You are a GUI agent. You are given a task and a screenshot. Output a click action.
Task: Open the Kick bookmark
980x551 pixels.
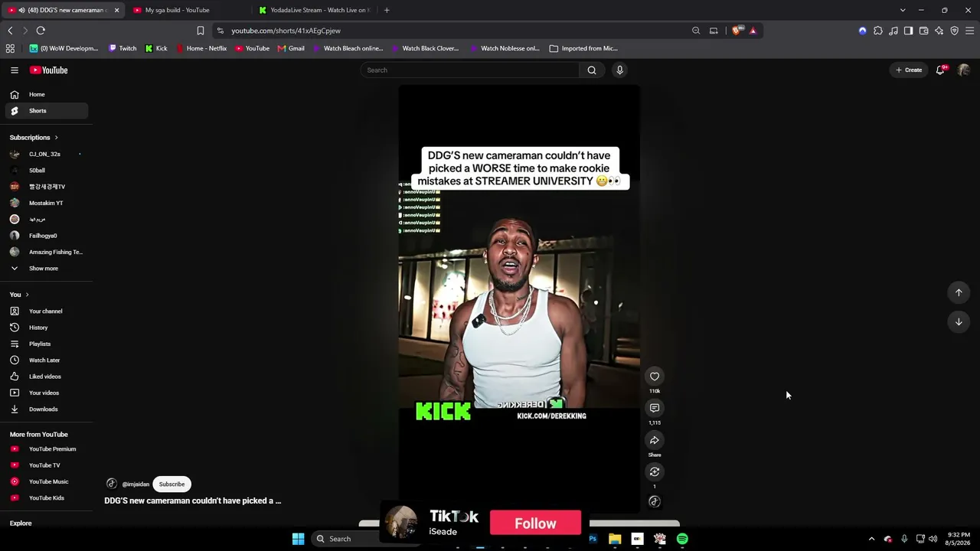tap(156, 48)
